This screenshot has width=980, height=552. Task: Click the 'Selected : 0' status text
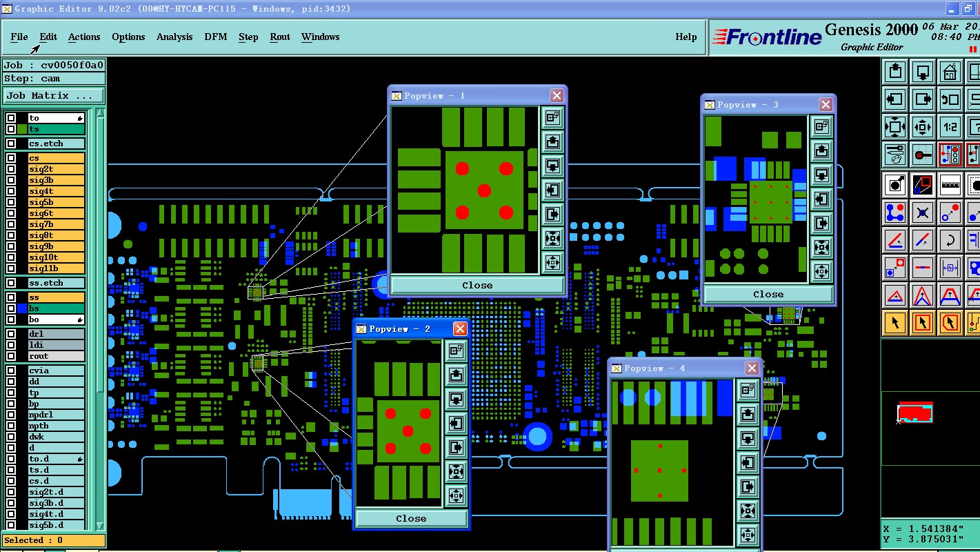click(x=33, y=540)
